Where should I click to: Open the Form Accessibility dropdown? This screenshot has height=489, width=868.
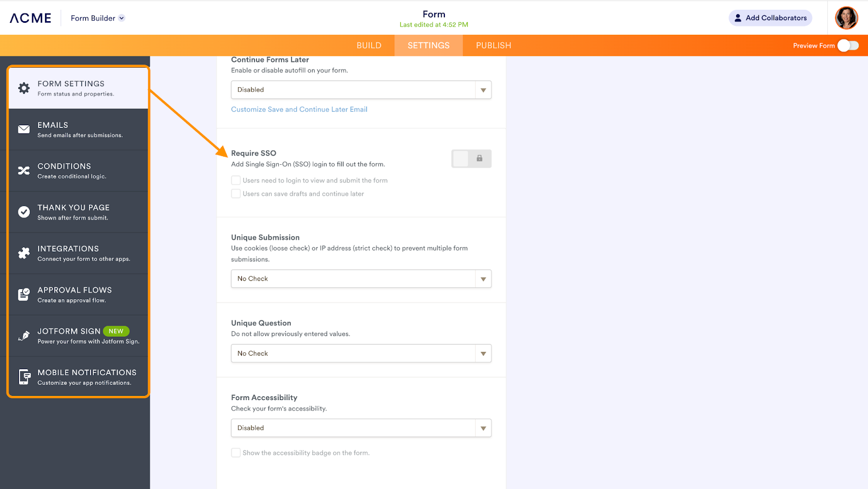[x=361, y=428]
